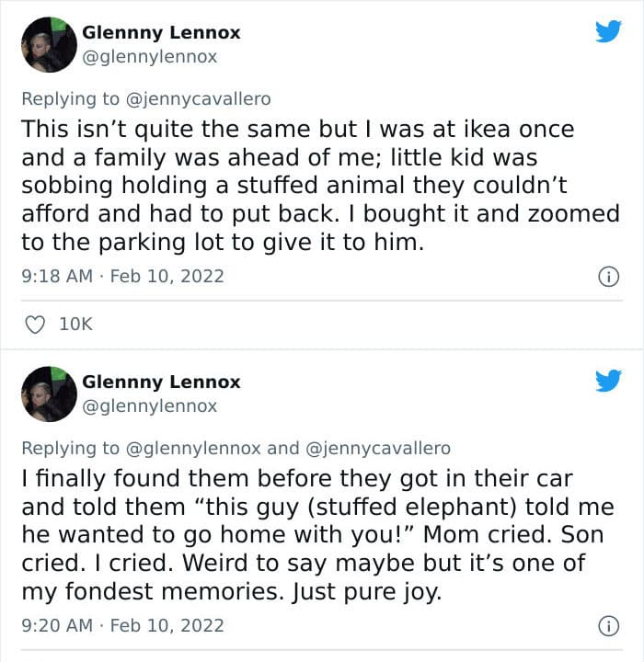Screen dimensions: 644x662
Task: Open Glenny Lennox's avatar on the first tweet
Action: pos(49,44)
